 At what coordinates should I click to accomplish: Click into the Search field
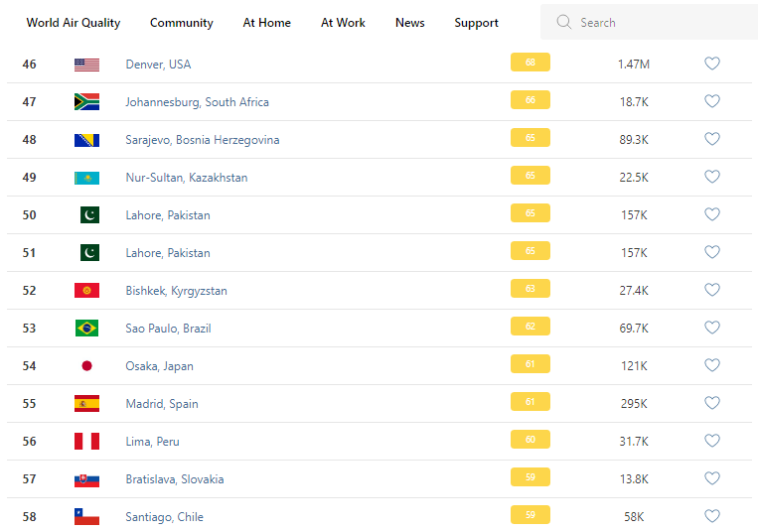[x=656, y=22]
